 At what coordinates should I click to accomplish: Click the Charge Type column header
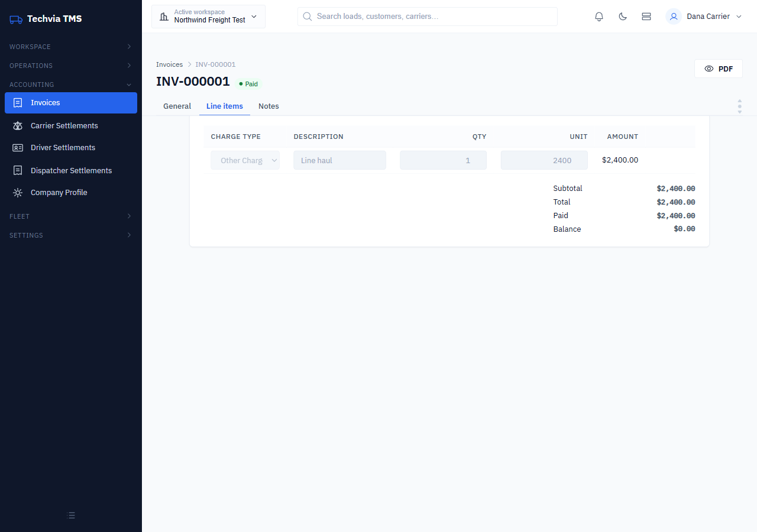click(x=235, y=137)
